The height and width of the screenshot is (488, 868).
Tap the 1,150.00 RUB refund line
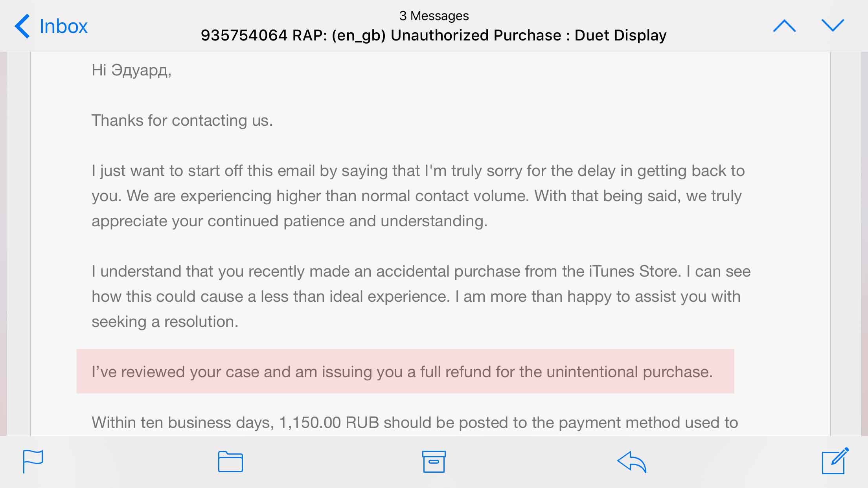414,422
